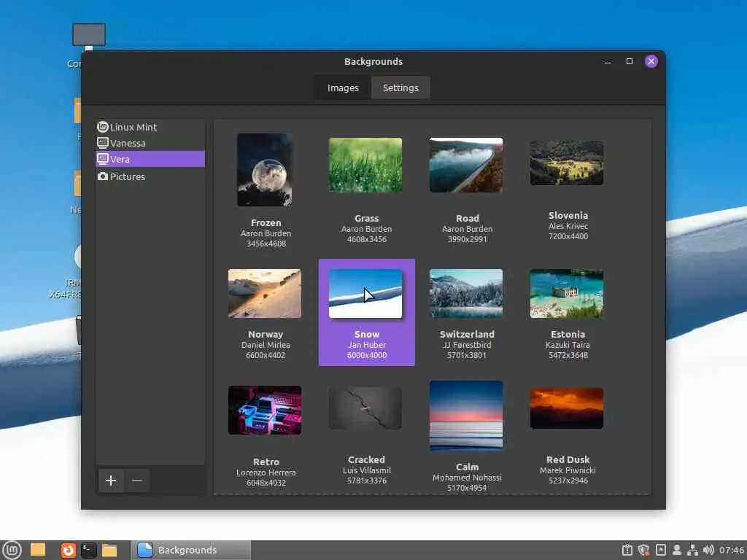Open the Linux Mint start menu

click(x=12, y=550)
